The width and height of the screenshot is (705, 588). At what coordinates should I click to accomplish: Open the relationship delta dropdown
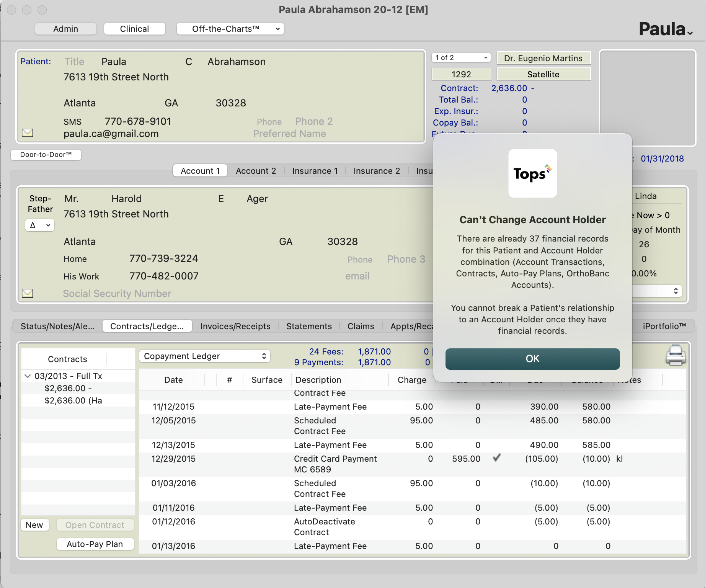(40, 225)
